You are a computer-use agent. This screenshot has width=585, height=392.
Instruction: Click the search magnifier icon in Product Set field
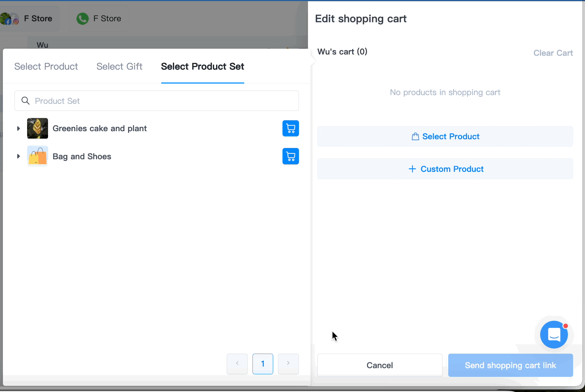click(25, 101)
